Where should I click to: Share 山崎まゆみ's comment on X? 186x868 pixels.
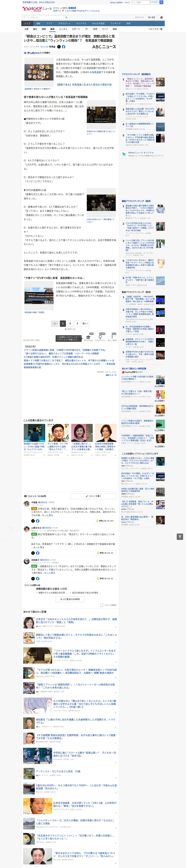click(x=33, y=553)
